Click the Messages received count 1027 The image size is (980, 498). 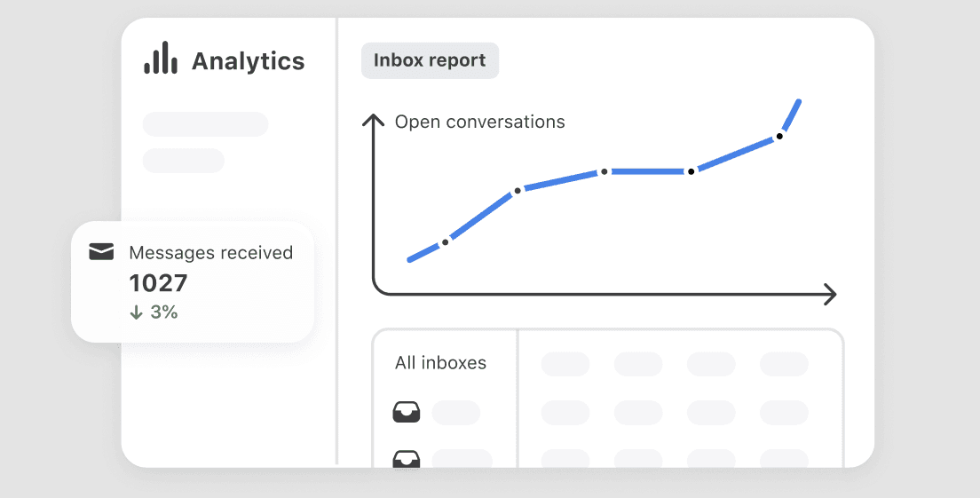[158, 283]
